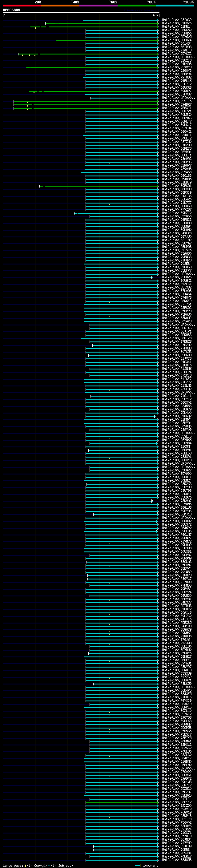This screenshot has height=868, width=197.
Task: Click the cyan ~100% identity legend bar
Action: click(175, 6)
